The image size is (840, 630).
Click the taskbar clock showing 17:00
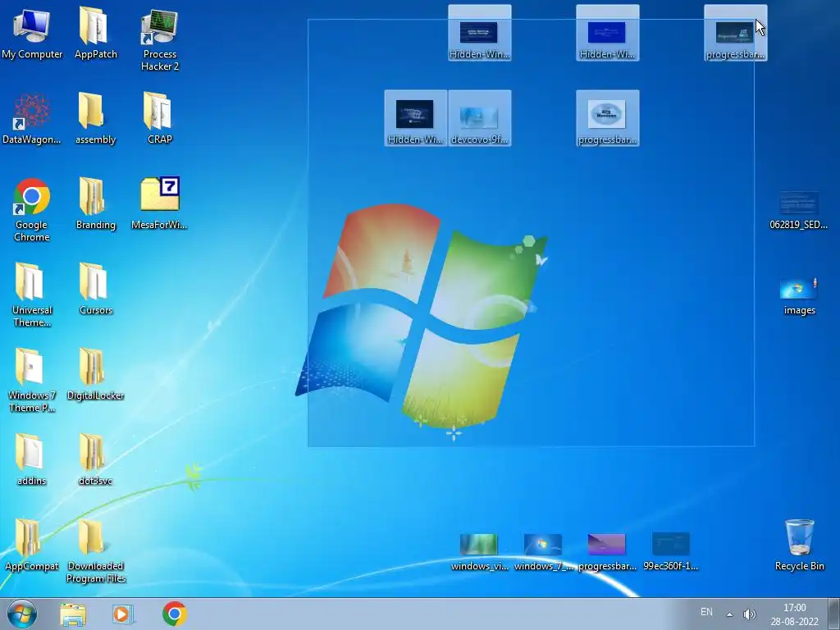[794, 614]
